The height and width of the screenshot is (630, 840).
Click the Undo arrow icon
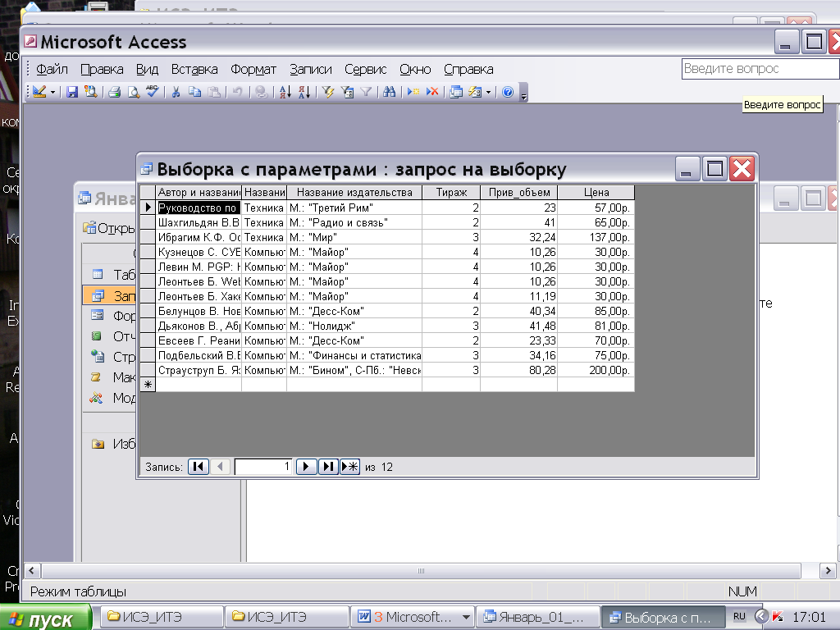coord(237,92)
